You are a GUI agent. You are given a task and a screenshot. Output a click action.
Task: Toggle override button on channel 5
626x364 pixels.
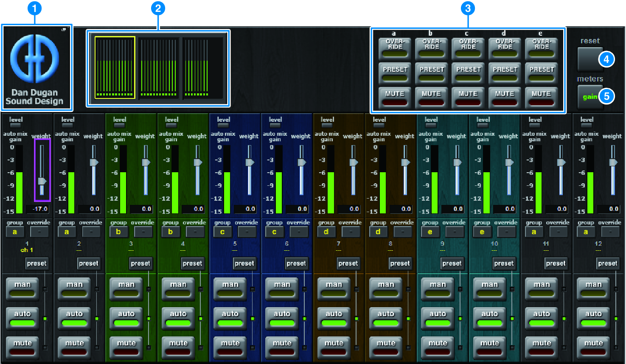click(247, 232)
